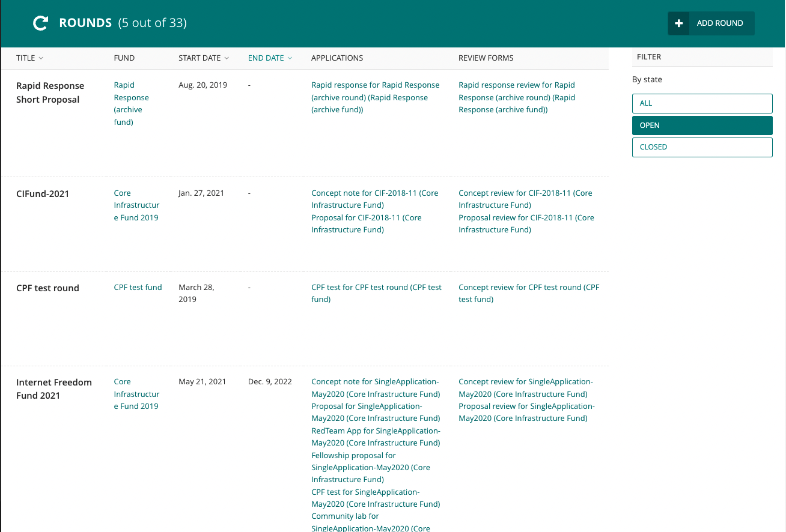Select the ALL state filter
This screenshot has width=786, height=532.
click(702, 103)
